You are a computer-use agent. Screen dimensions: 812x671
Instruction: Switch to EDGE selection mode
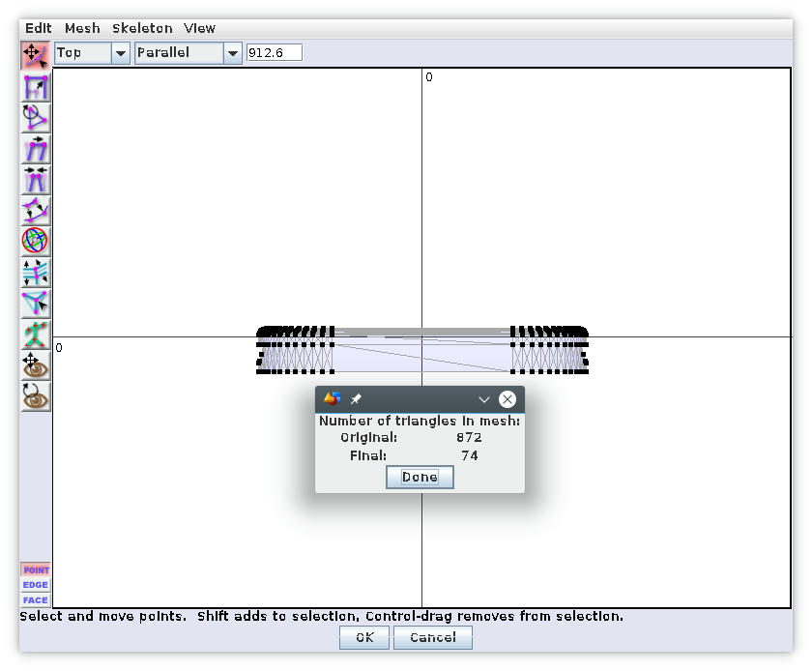point(36,585)
